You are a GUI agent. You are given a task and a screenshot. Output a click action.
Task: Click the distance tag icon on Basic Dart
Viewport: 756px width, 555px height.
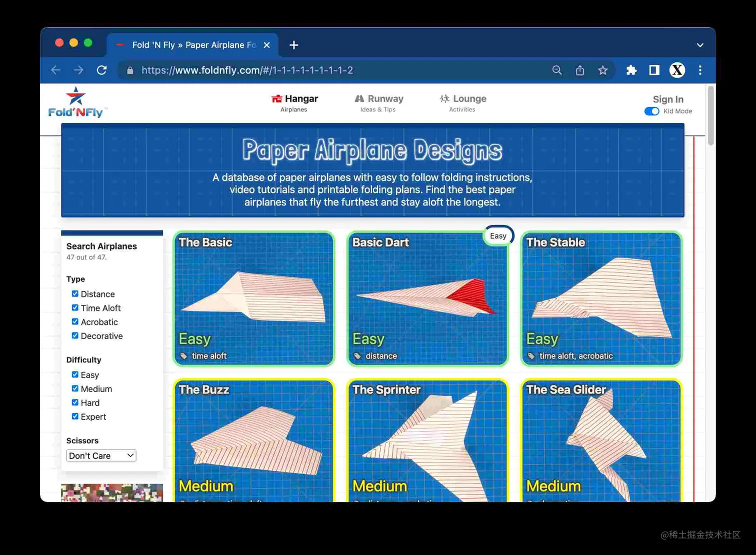click(x=356, y=356)
